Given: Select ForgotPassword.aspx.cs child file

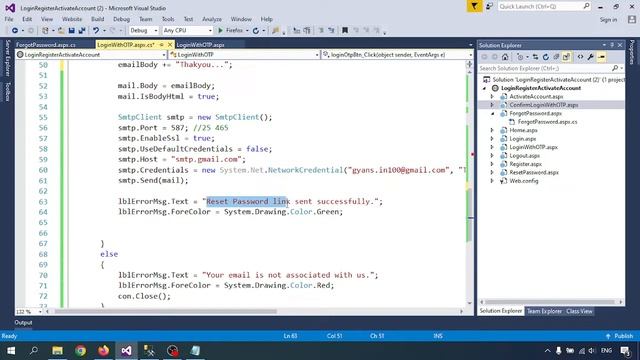Looking at the screenshot, I should click(547, 122).
